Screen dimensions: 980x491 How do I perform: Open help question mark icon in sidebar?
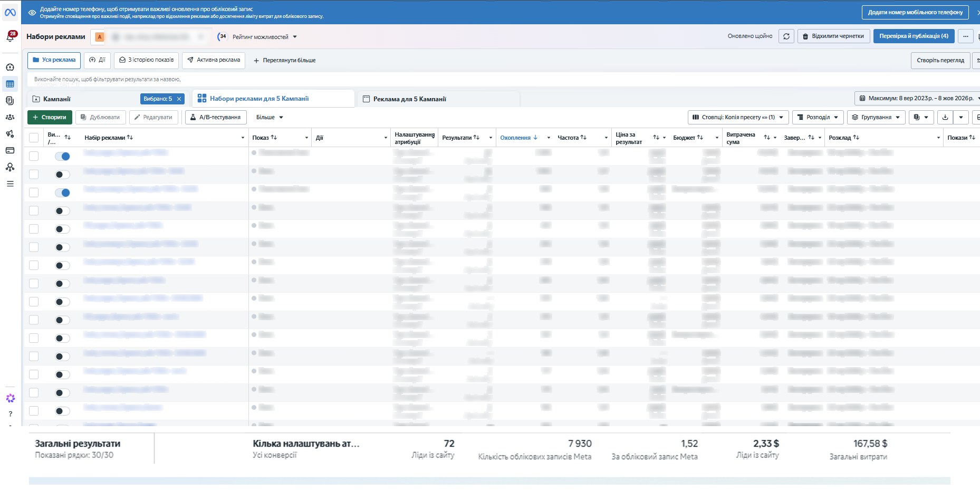(10, 414)
